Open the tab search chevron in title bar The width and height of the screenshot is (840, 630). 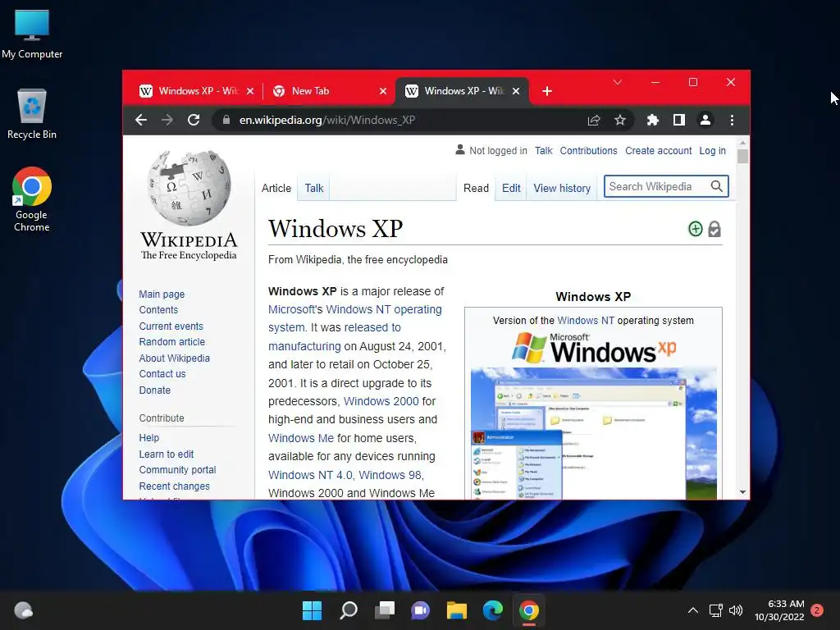point(618,82)
